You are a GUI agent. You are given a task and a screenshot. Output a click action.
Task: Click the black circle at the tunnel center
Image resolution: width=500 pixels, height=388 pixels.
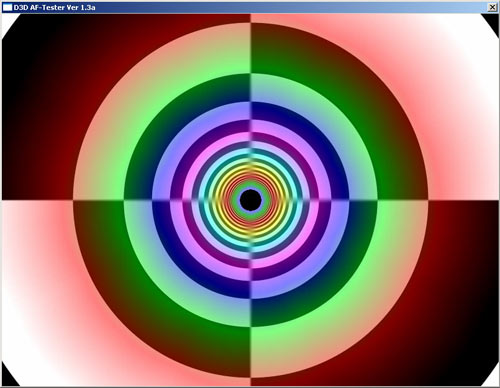click(x=251, y=200)
